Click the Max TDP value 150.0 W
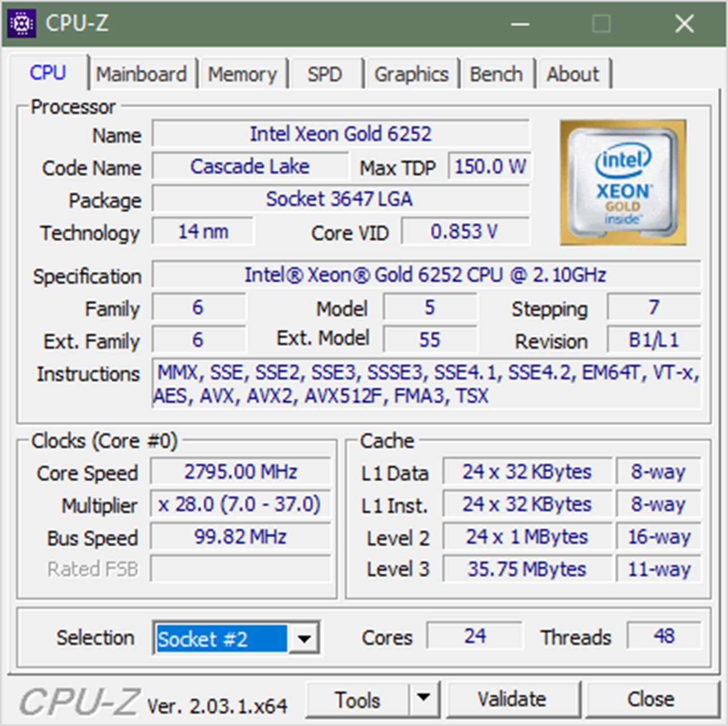728x726 pixels. [x=490, y=166]
